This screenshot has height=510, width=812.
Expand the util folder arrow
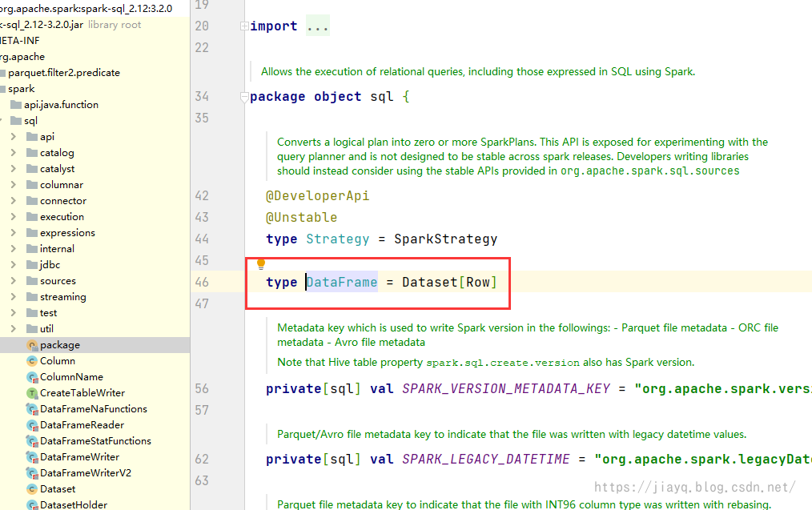tap(14, 329)
